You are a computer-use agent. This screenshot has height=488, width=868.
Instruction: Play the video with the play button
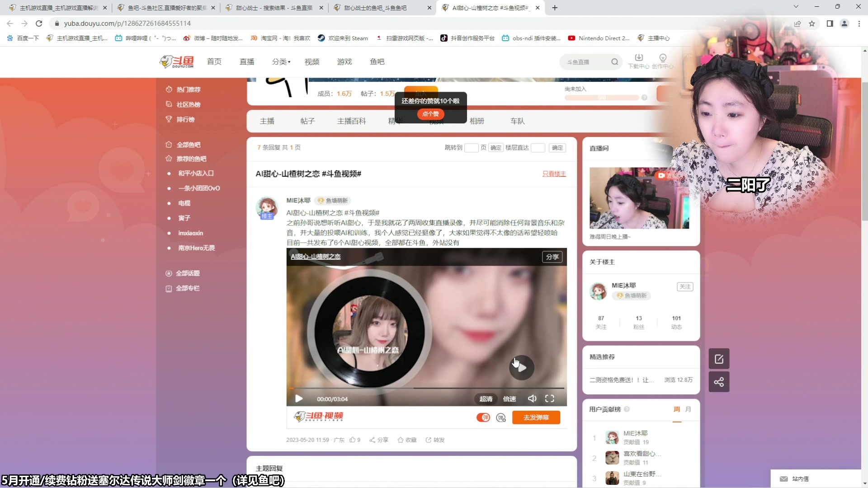point(299,399)
